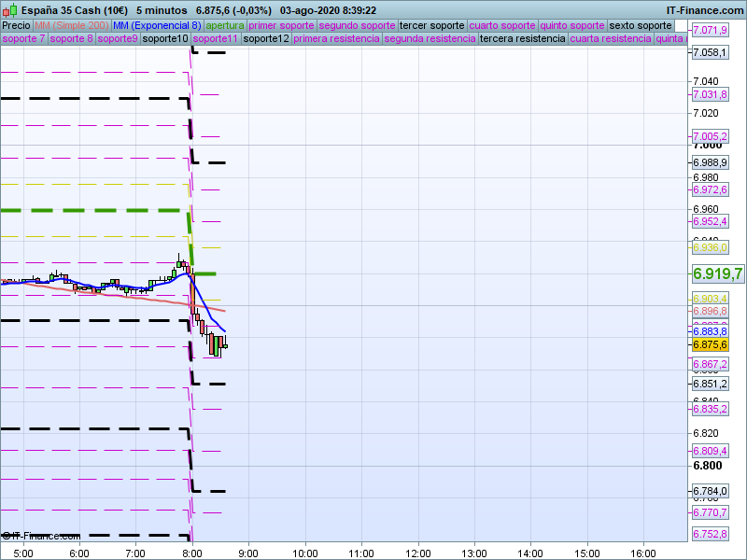This screenshot has height=560, width=747.
Task: Select the 9:00 mark on the time axis
Action: [248, 553]
